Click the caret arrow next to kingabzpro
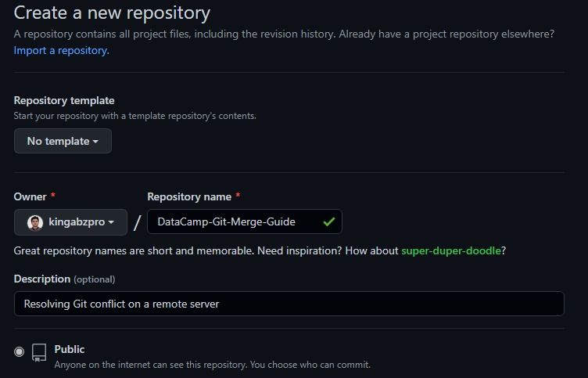 point(111,222)
